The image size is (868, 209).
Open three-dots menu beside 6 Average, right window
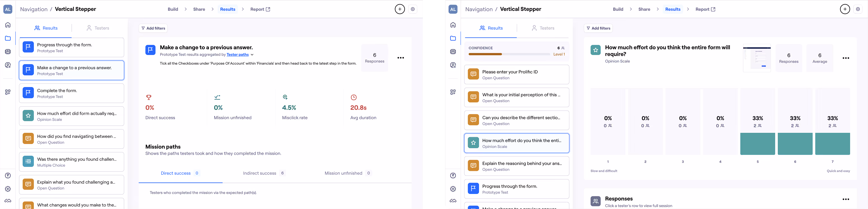click(x=846, y=58)
